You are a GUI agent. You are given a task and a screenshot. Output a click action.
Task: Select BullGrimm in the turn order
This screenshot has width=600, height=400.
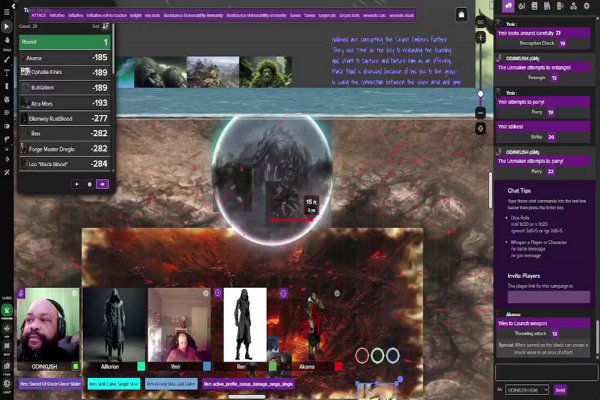(x=65, y=88)
